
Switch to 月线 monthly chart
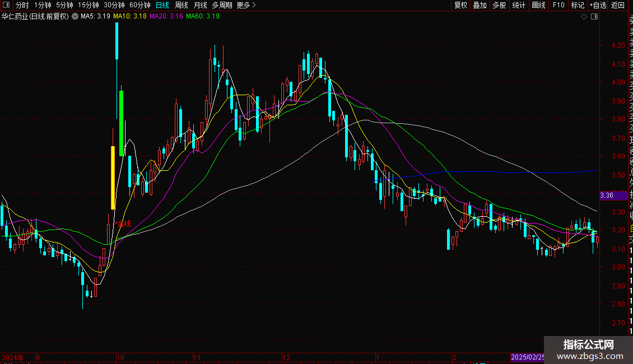coord(200,5)
